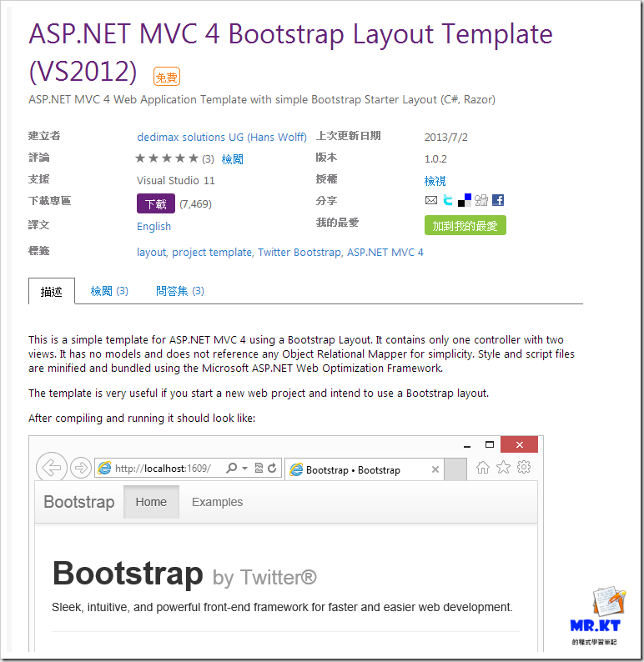This screenshot has width=644, height=662.
Task: Click the new tab button in the preview browser
Action: tap(455, 469)
